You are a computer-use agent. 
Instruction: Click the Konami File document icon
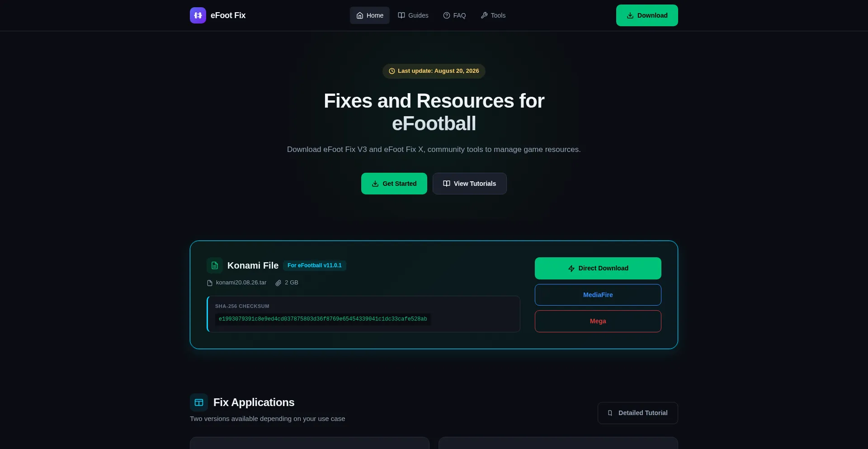pos(215,265)
